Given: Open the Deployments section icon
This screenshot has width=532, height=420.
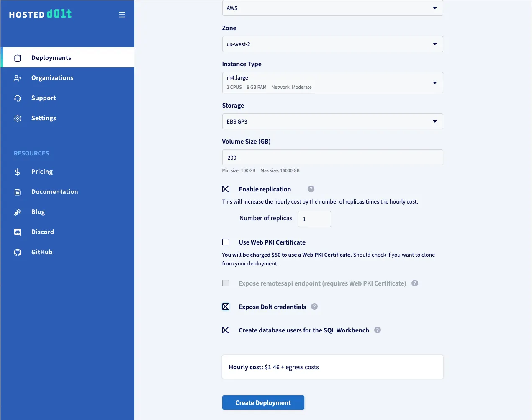Looking at the screenshot, I should [17, 58].
